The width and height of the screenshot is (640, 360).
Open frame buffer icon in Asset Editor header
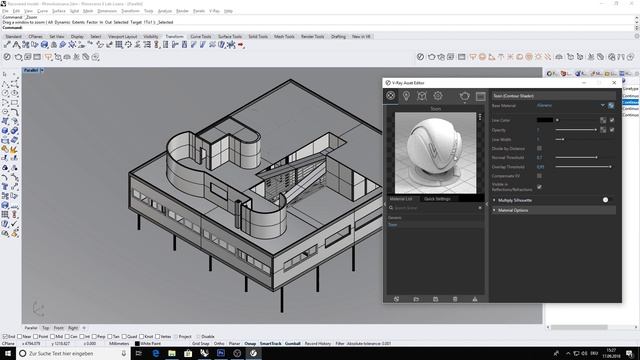pyautogui.click(x=480, y=96)
